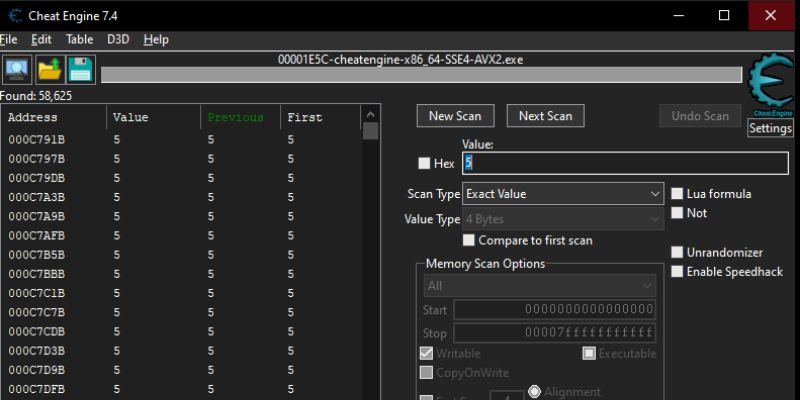This screenshot has width=800, height=400.
Task: Select address row 000C7B5B
Action: tap(182, 255)
